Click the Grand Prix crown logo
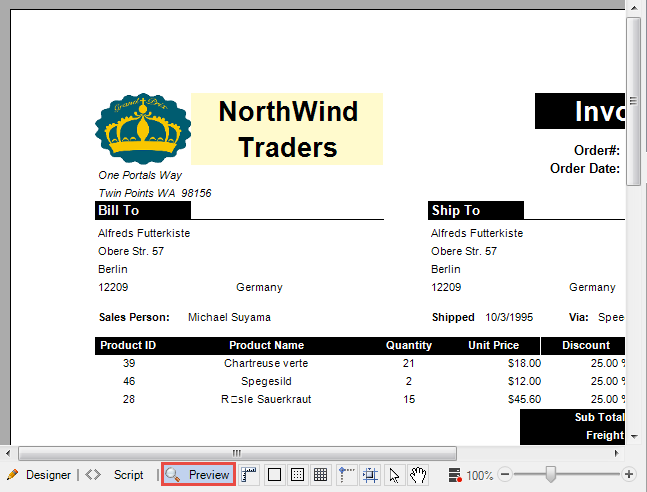The image size is (647, 492). [x=143, y=129]
